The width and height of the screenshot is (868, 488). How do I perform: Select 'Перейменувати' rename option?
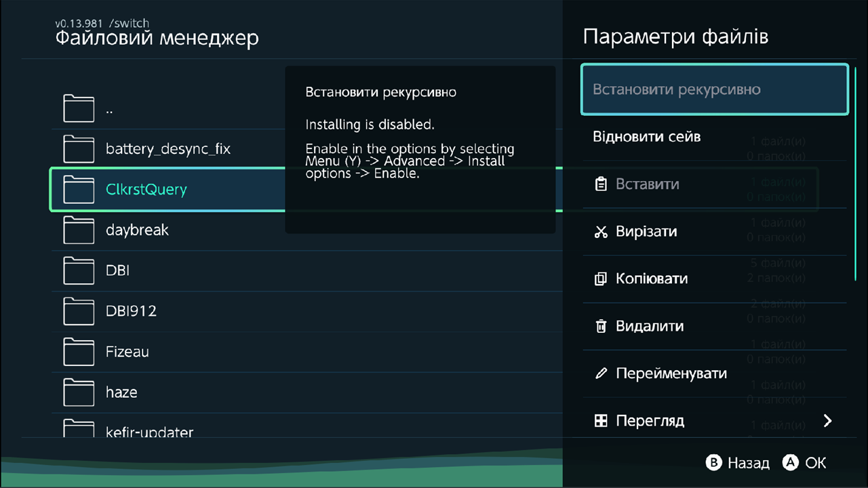pos(715,374)
